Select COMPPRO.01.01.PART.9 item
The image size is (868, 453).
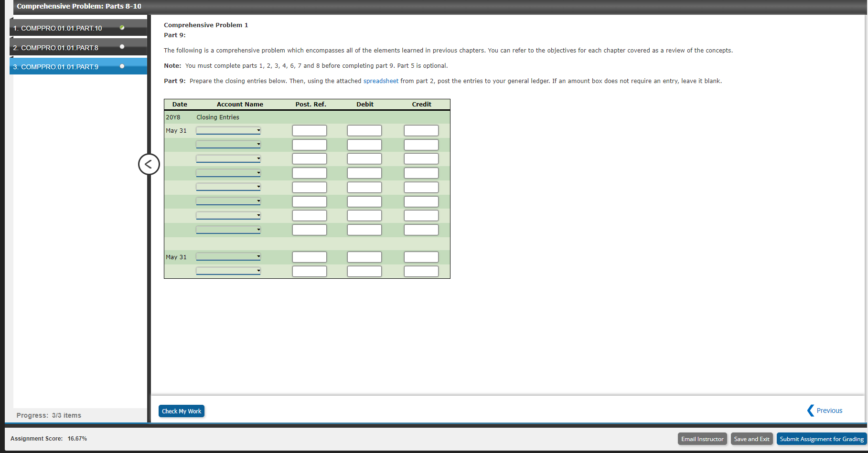[x=78, y=66]
